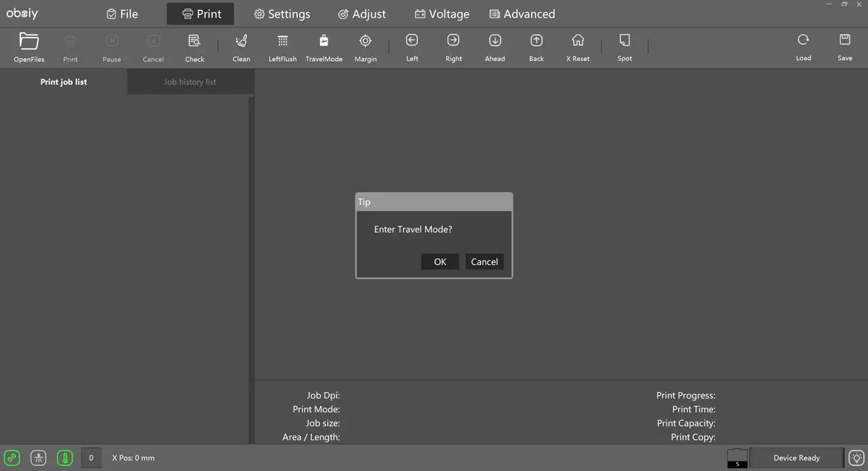Screen dimensions: 868x471
Task: Click the Ahead arrow icon
Action: pyautogui.click(x=495, y=41)
